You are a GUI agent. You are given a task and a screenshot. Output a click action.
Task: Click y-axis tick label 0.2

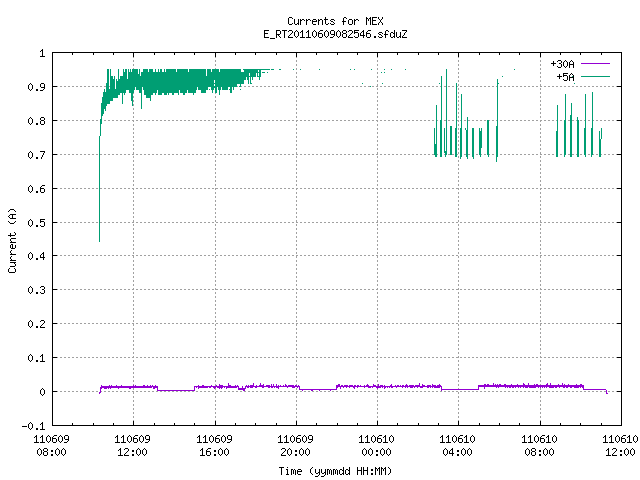click(x=36, y=324)
